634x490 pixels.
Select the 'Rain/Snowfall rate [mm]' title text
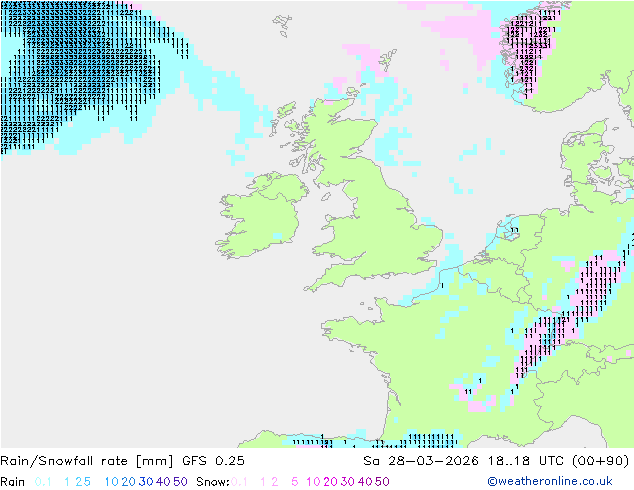click(x=87, y=461)
